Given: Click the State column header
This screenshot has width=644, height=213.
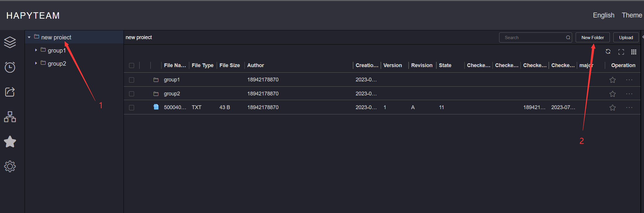Looking at the screenshot, I should click(x=445, y=65).
